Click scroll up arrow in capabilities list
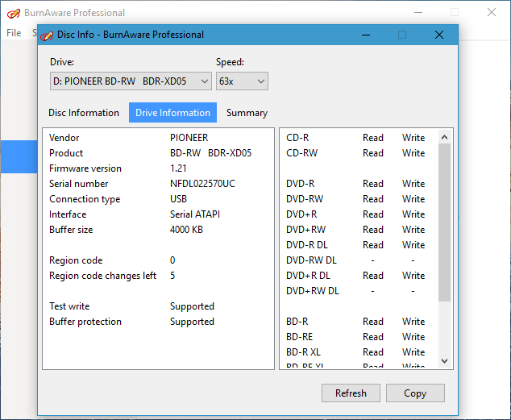 coord(445,137)
